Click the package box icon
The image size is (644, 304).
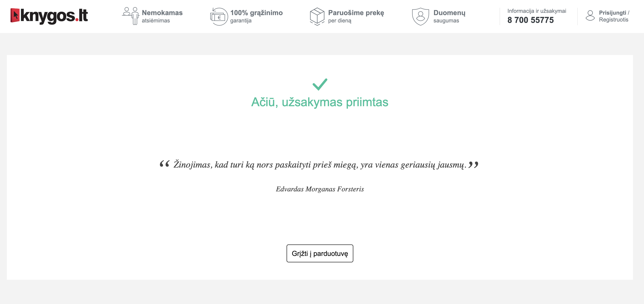(x=317, y=16)
